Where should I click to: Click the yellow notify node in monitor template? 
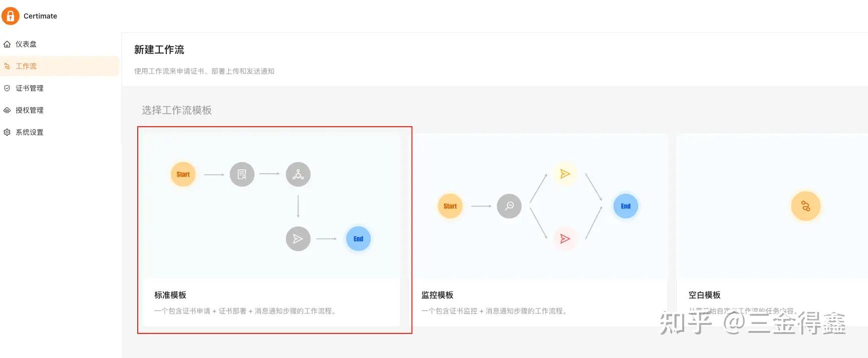tap(565, 174)
